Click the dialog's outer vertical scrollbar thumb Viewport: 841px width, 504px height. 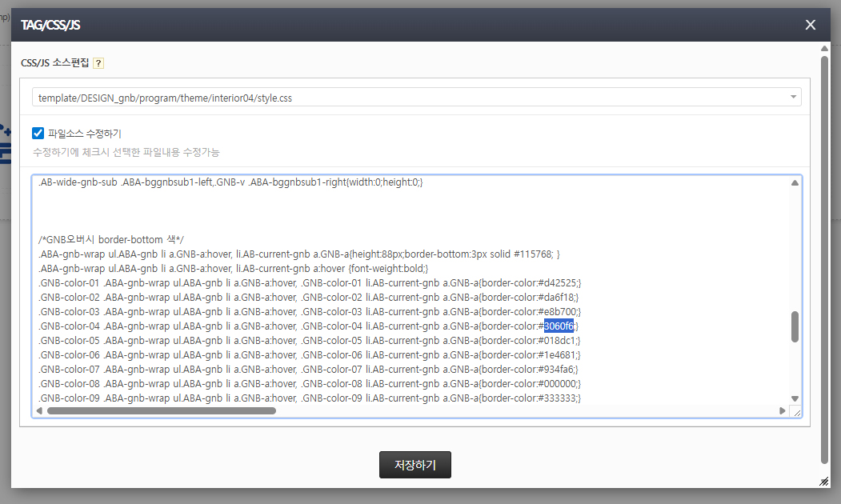824,256
